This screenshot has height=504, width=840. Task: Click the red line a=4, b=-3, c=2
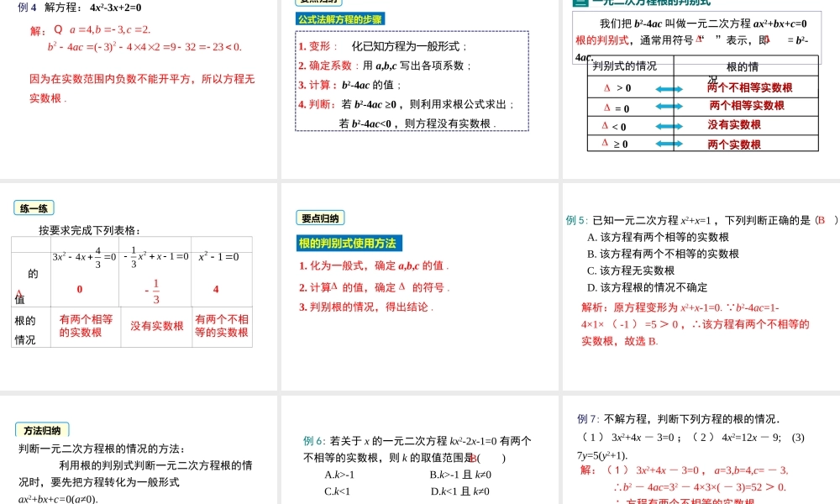[x=110, y=29]
